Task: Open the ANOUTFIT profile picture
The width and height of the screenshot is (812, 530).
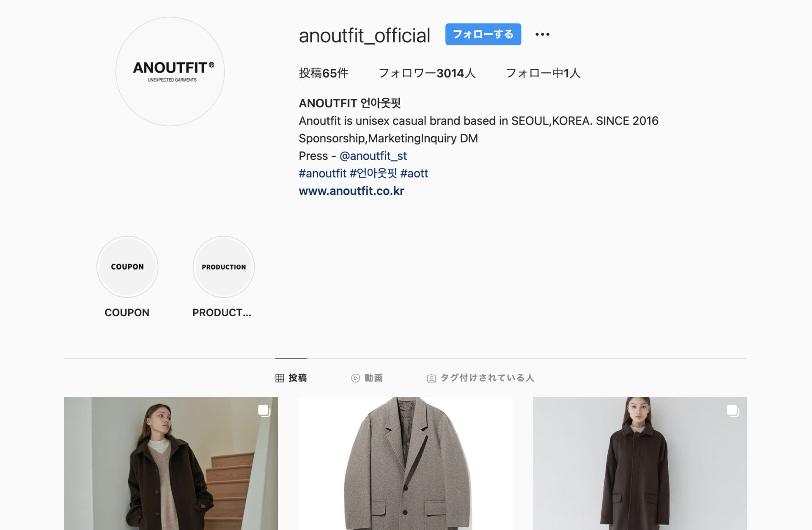Action: (170, 71)
